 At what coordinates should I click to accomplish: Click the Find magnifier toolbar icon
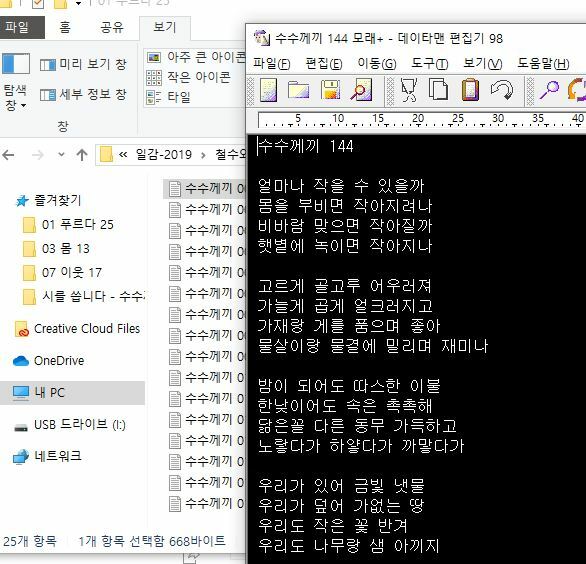pos(549,90)
